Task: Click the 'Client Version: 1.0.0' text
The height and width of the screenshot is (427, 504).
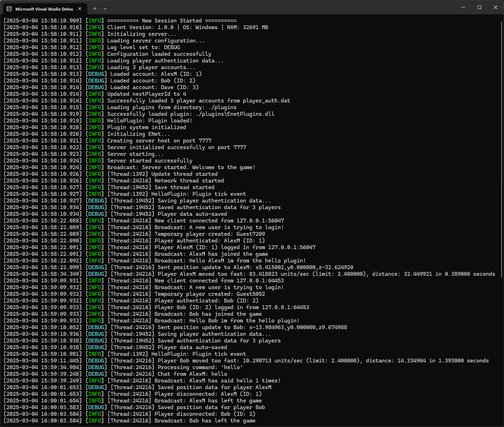Action: tap(140, 27)
